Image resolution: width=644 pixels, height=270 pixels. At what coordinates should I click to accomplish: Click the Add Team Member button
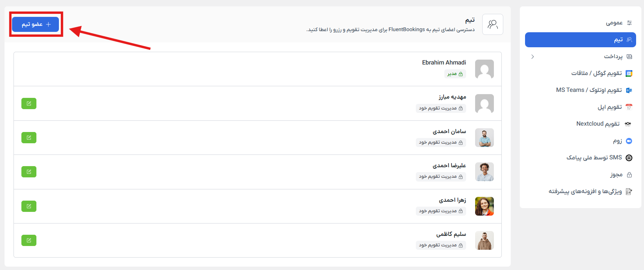click(x=36, y=24)
